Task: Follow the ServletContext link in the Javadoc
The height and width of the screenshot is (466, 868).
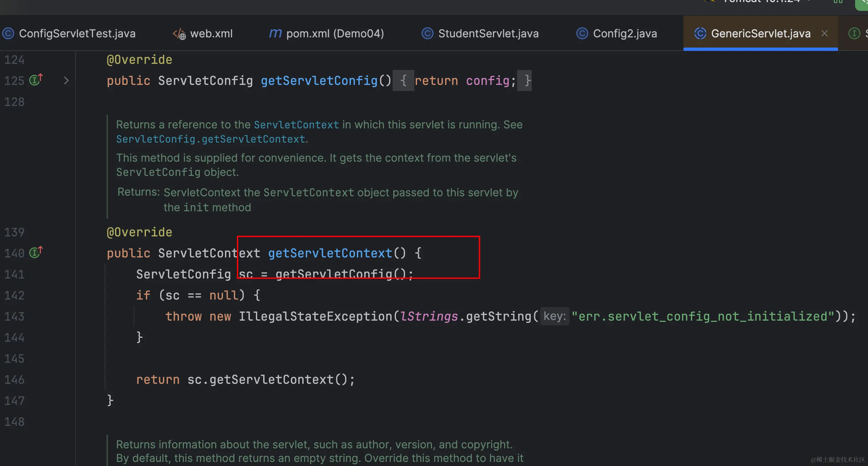Action: 296,125
